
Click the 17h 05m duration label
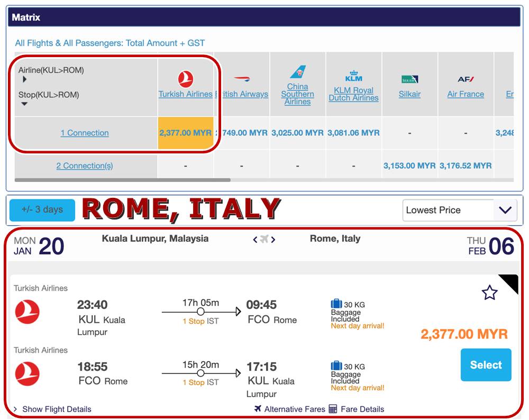(x=200, y=303)
